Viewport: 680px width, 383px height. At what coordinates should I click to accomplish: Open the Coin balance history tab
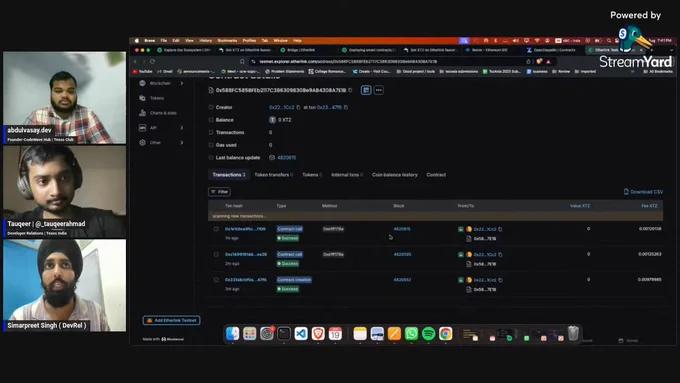point(395,175)
